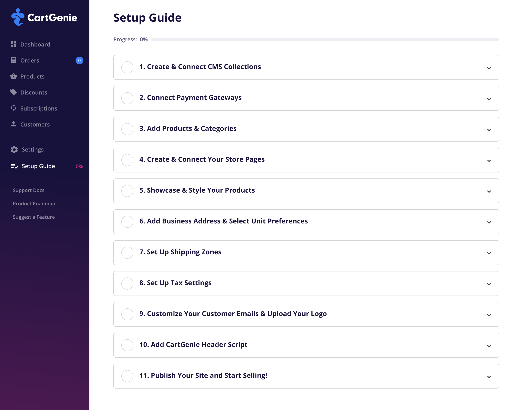This screenshot has height=410, width=532.
Task: Click the Orders count badge
Action: coord(79,60)
